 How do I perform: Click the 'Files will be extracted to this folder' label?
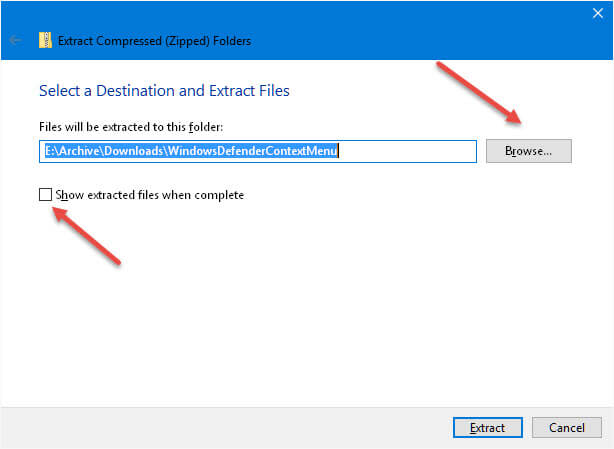(131, 127)
